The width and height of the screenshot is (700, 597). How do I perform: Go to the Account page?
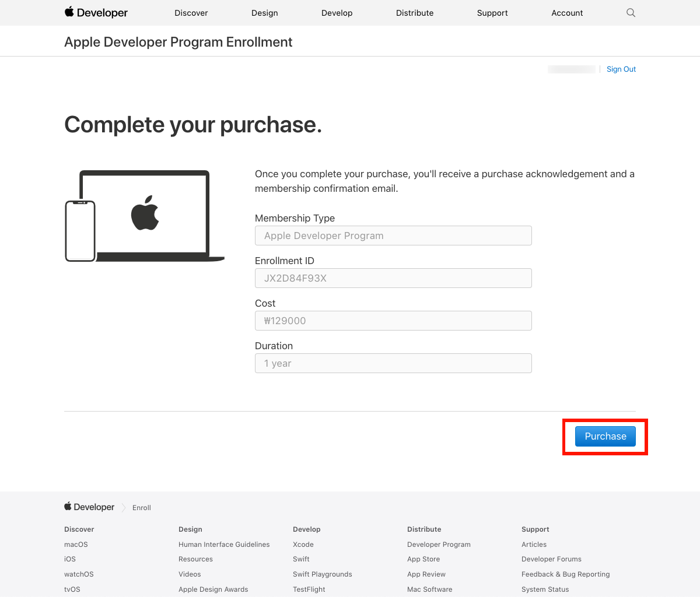(x=567, y=13)
